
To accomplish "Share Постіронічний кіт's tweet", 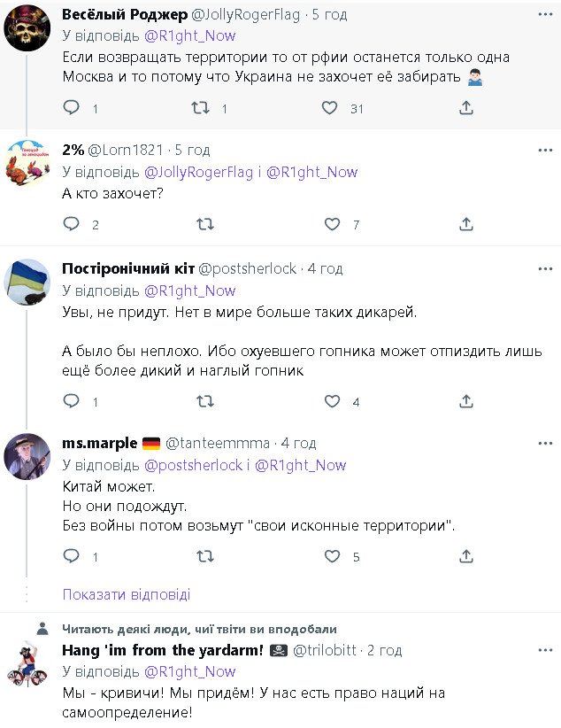I will [466, 401].
